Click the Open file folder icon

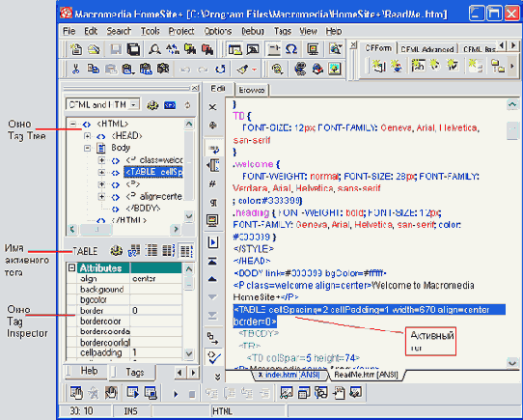tap(94, 49)
